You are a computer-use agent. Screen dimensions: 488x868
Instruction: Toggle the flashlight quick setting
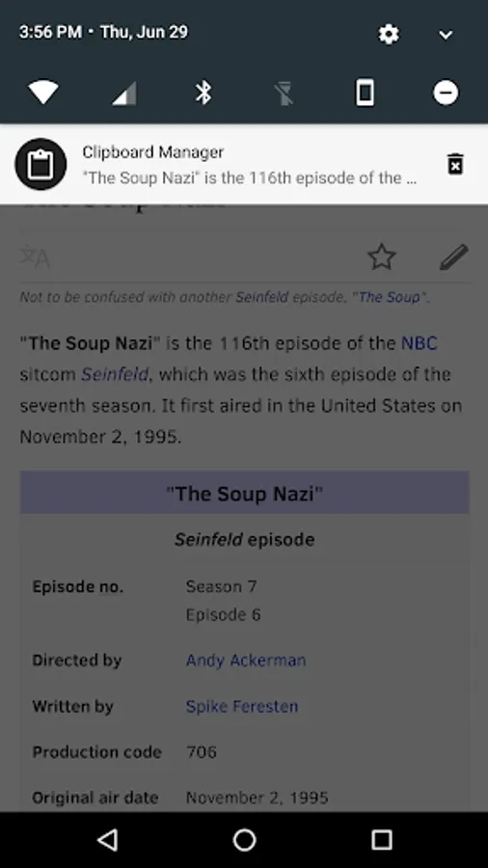(x=284, y=93)
